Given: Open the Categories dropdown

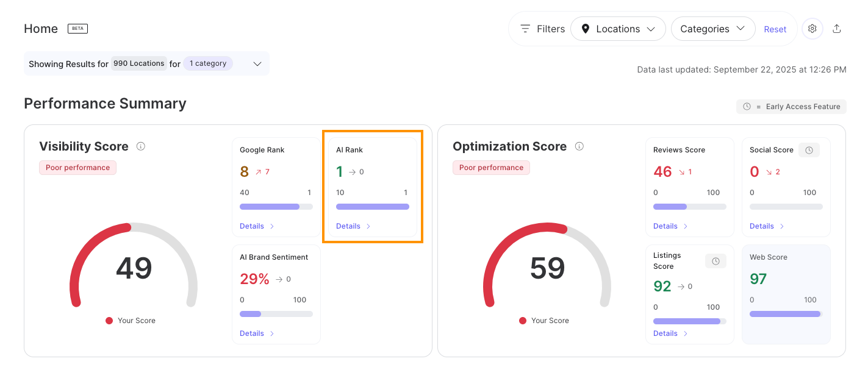Looking at the screenshot, I should [712, 29].
